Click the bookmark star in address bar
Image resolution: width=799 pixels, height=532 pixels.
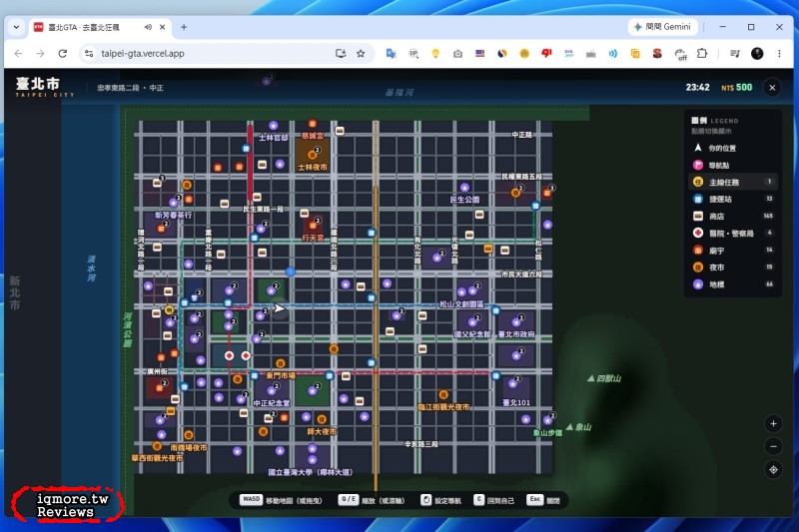point(361,54)
